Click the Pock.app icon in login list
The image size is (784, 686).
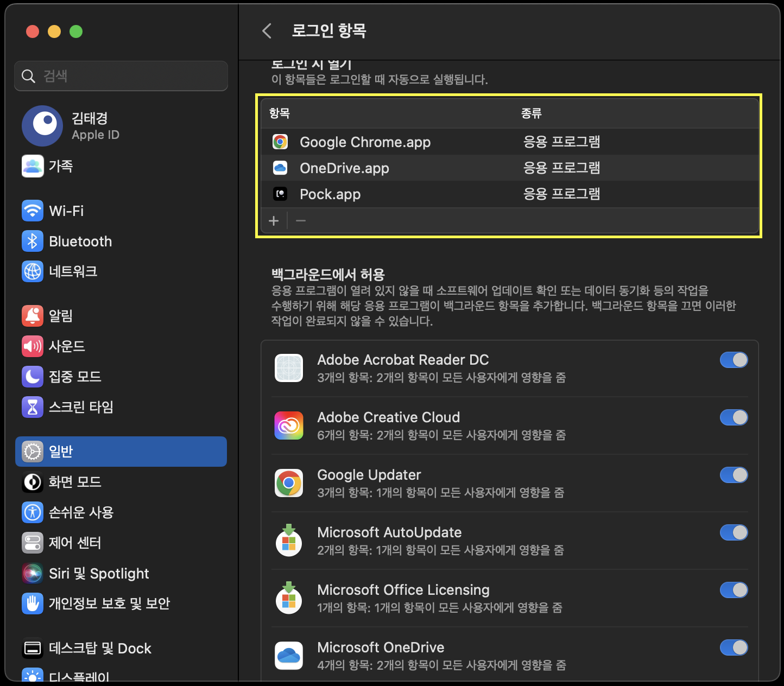(x=280, y=194)
